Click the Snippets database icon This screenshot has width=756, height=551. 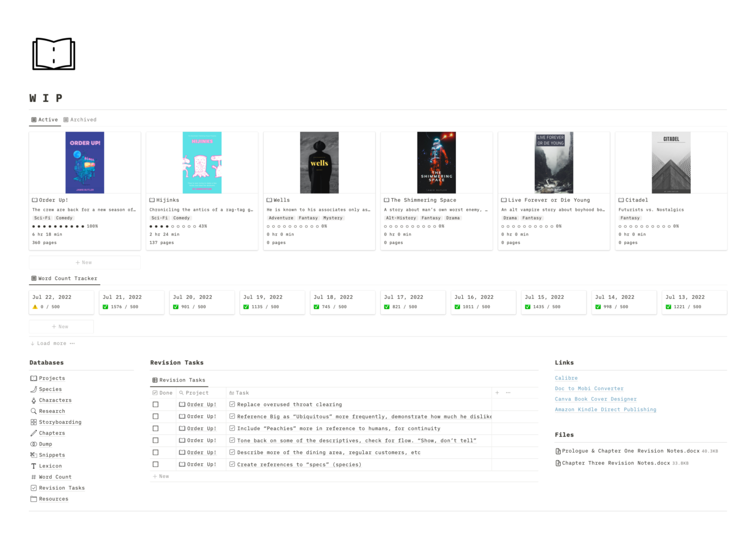coord(33,455)
